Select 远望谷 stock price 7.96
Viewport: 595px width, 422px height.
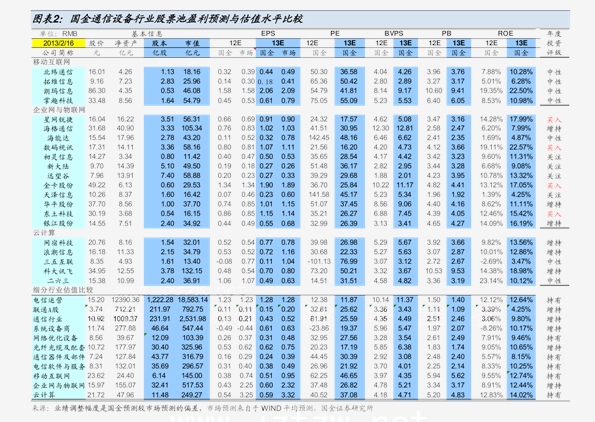[x=97, y=176]
